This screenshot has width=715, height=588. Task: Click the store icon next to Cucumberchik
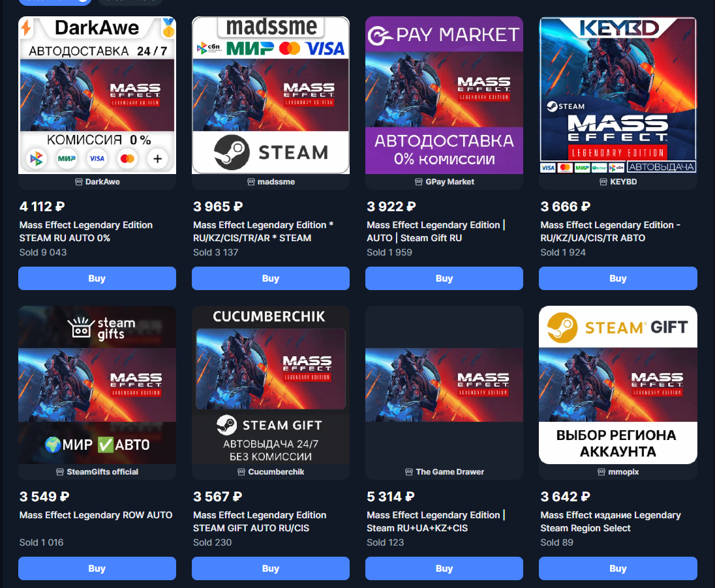241,472
